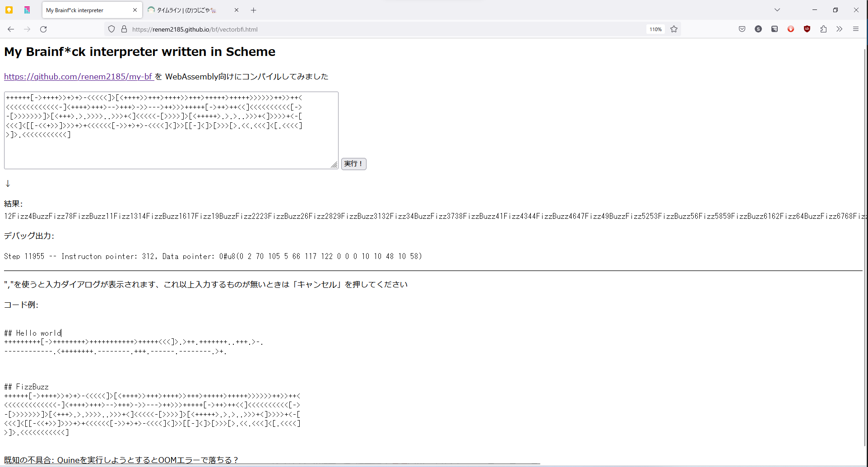Click the '## Hello world' heading text
Viewport: 868px width, 467px height.
point(32,333)
